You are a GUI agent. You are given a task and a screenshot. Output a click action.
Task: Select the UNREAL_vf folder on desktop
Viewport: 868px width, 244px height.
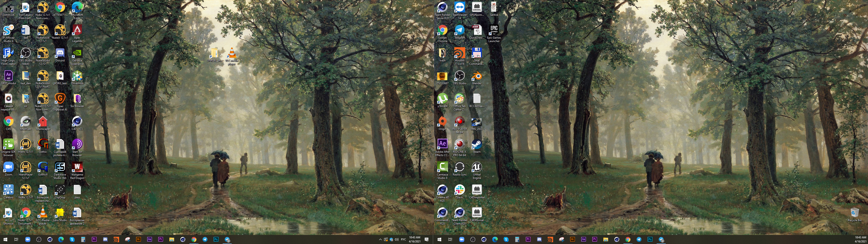pos(215,55)
